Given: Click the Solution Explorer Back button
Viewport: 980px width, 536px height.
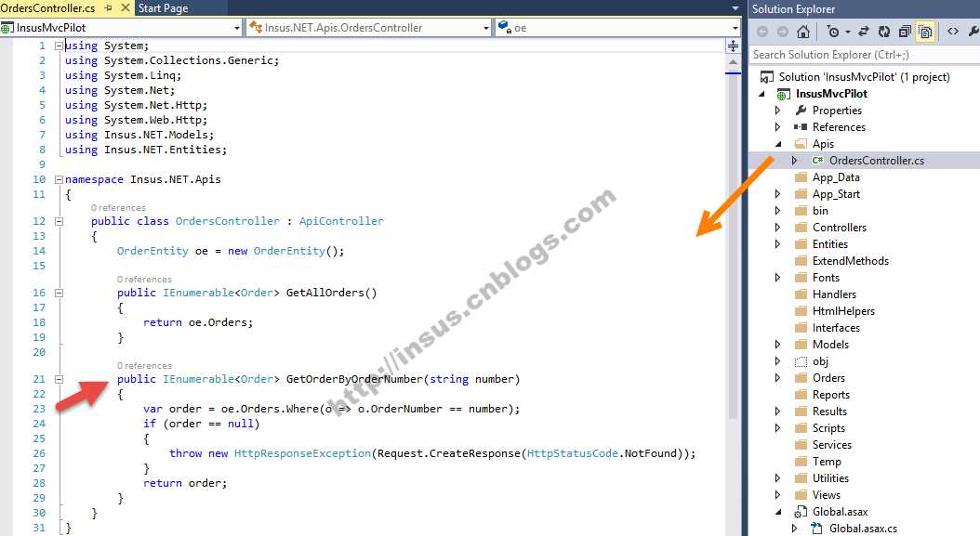Looking at the screenshot, I should pos(761,32).
